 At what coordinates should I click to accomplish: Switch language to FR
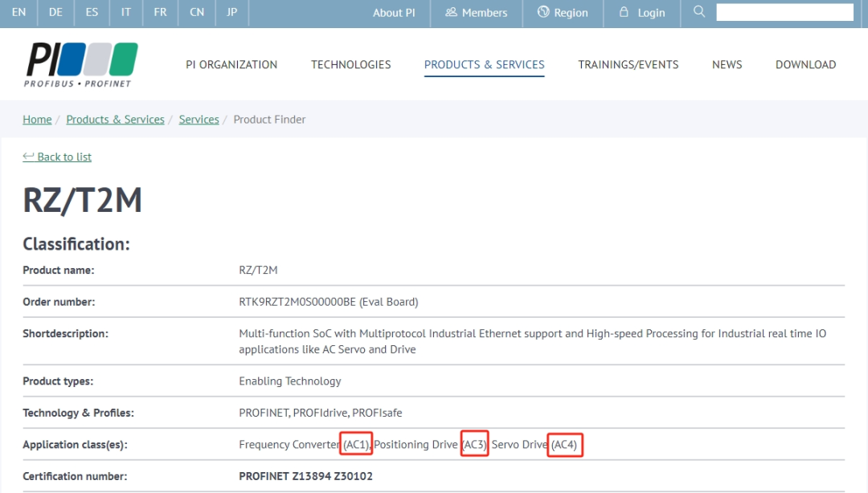(x=160, y=12)
